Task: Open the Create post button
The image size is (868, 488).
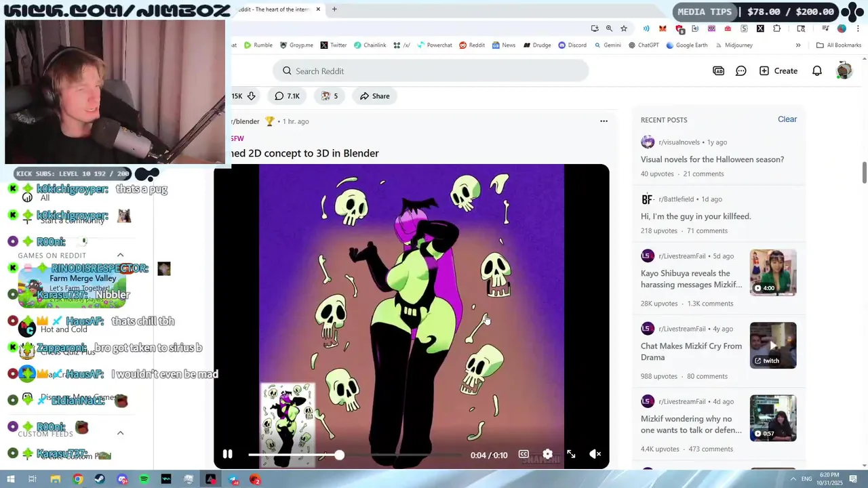Action: tap(778, 70)
